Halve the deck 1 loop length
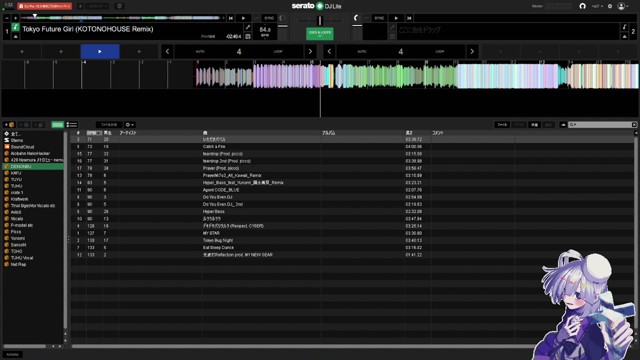 167,51
